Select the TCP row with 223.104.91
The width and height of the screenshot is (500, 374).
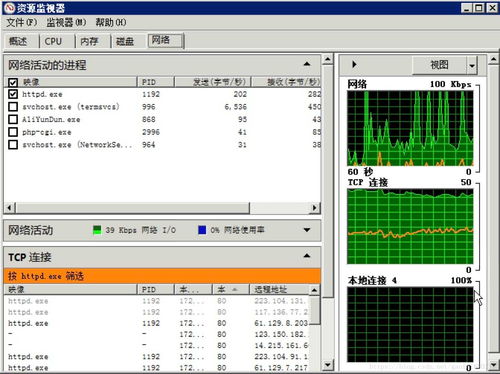(x=157, y=356)
